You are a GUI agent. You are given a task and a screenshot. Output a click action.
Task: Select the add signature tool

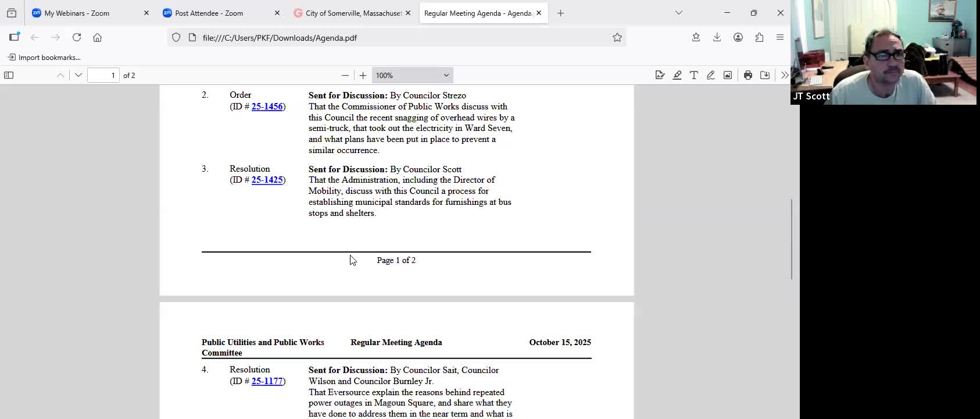pos(660,75)
